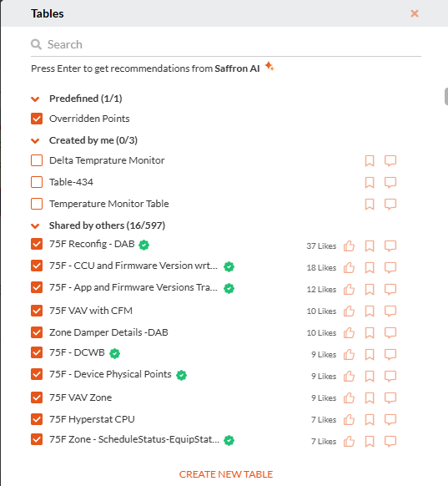This screenshot has width=448, height=486.
Task: Uncheck the Overridden Points checkbox
Action: [37, 119]
